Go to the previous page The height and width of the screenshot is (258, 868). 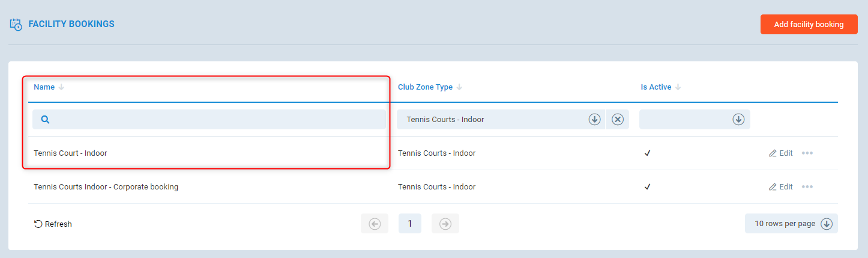click(375, 224)
